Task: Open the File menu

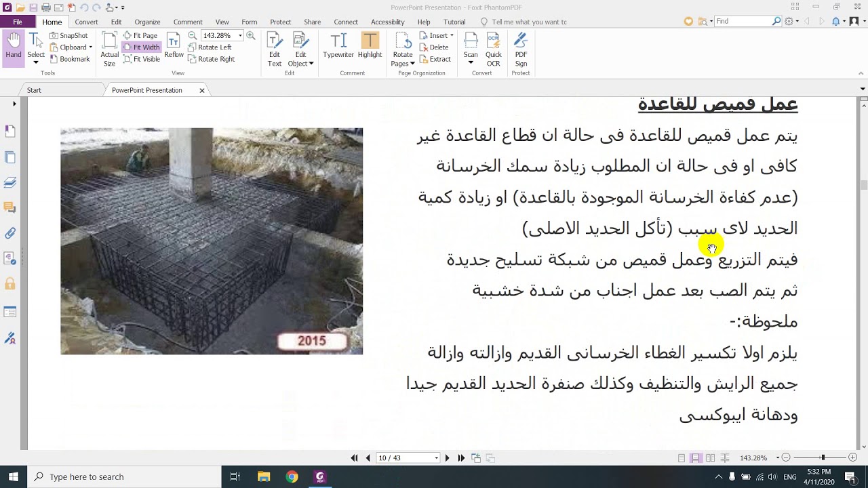Action: tap(18, 22)
